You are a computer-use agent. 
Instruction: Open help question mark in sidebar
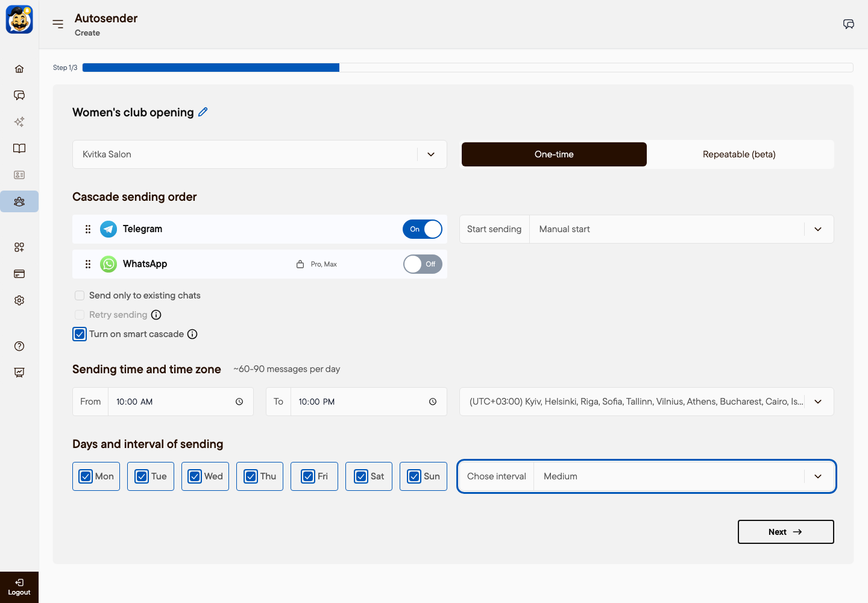[x=19, y=346]
